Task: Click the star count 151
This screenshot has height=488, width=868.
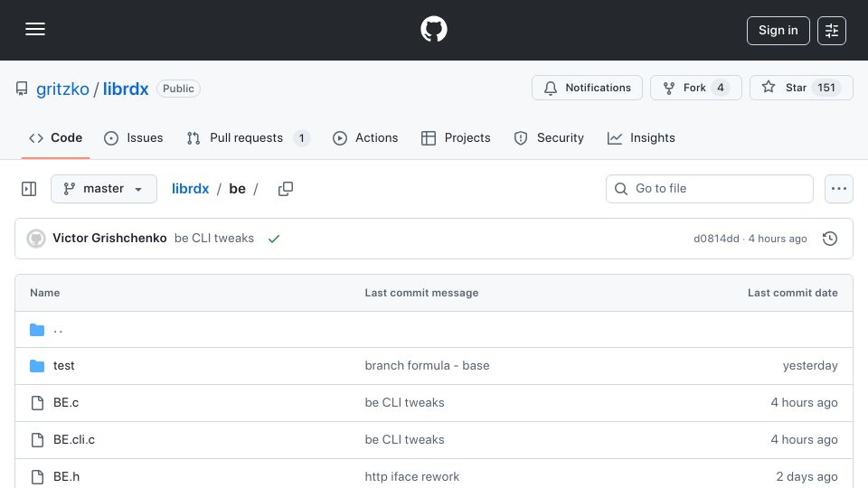Action: coord(826,88)
